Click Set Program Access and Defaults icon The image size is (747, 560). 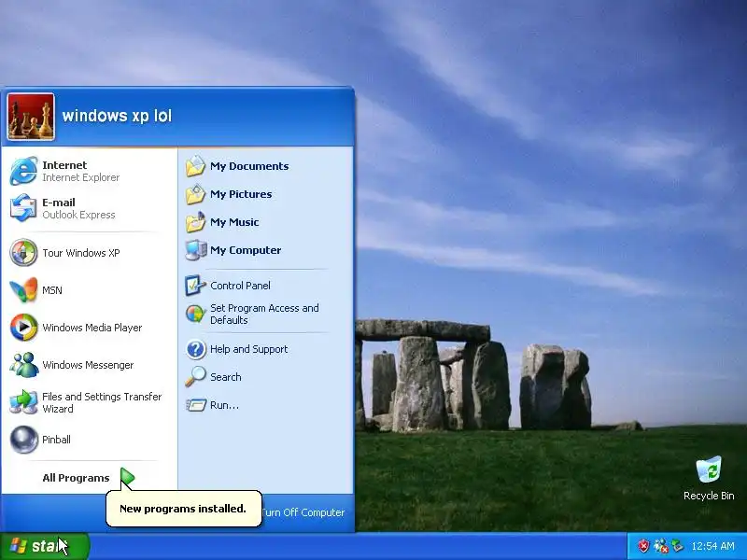click(x=195, y=314)
